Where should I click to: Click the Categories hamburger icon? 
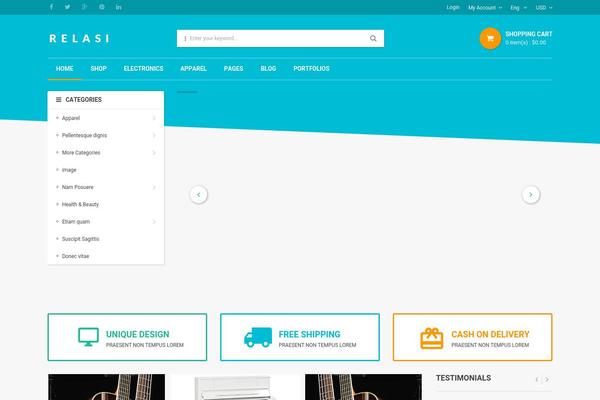(x=59, y=100)
